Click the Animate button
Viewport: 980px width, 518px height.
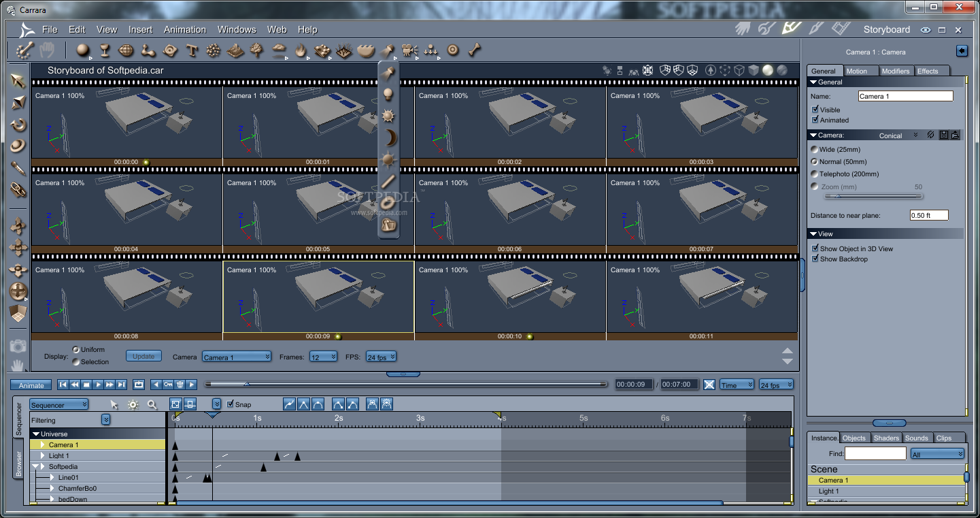tap(31, 385)
